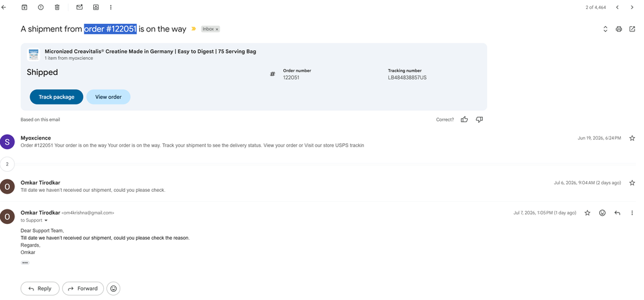
Task: Star the Jul 7 Omkar Tirodkar message
Action: pos(587,213)
